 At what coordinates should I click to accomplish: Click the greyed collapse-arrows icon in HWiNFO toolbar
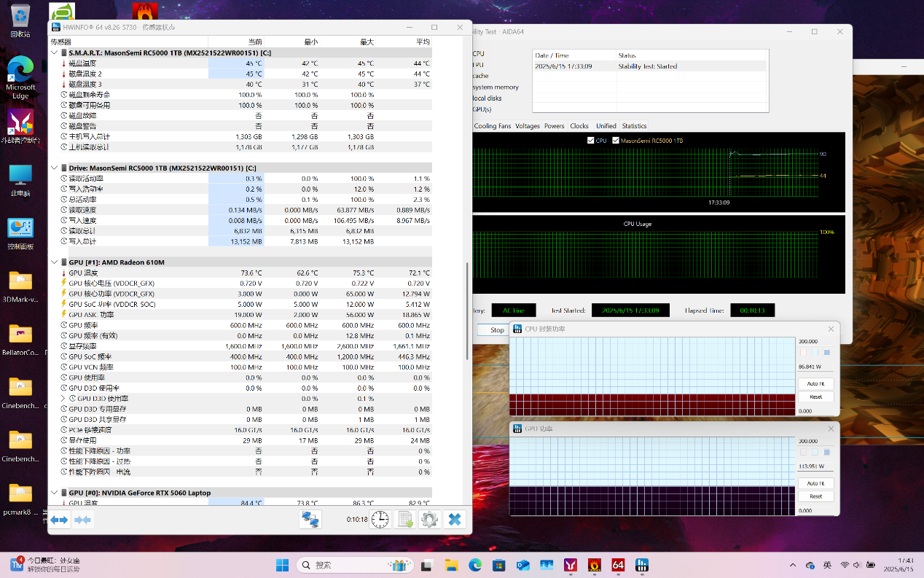click(82, 520)
